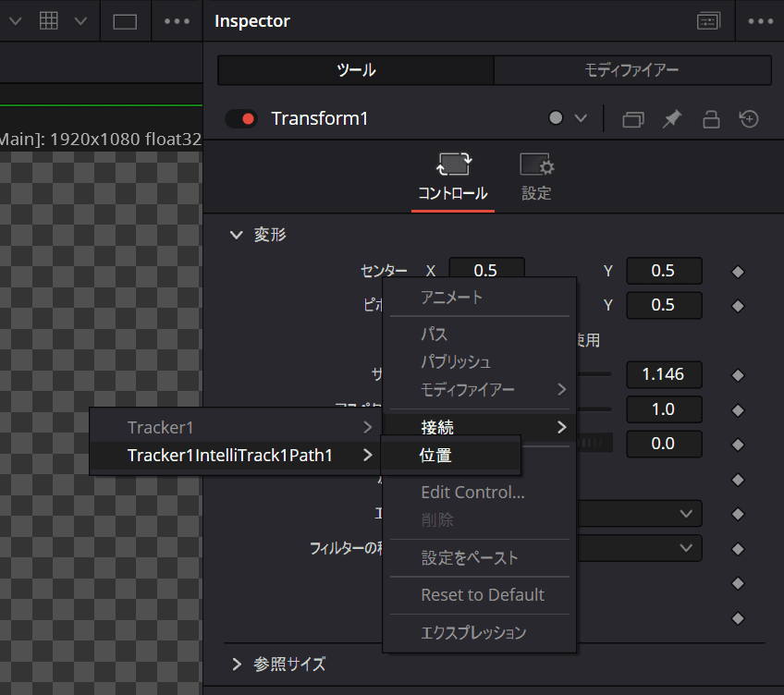Image resolution: width=784 pixels, height=695 pixels.
Task: Click the センター Y value field
Action: (664, 271)
